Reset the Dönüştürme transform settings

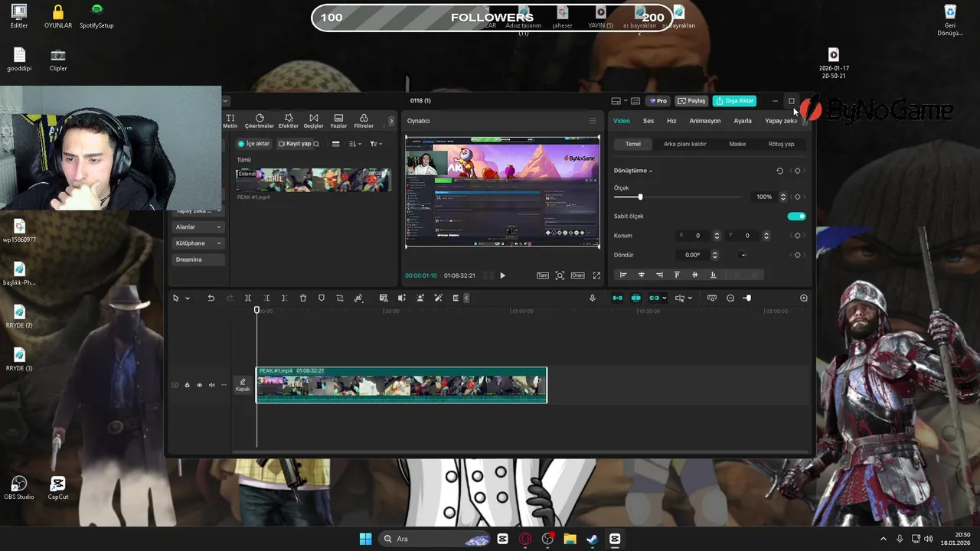780,171
